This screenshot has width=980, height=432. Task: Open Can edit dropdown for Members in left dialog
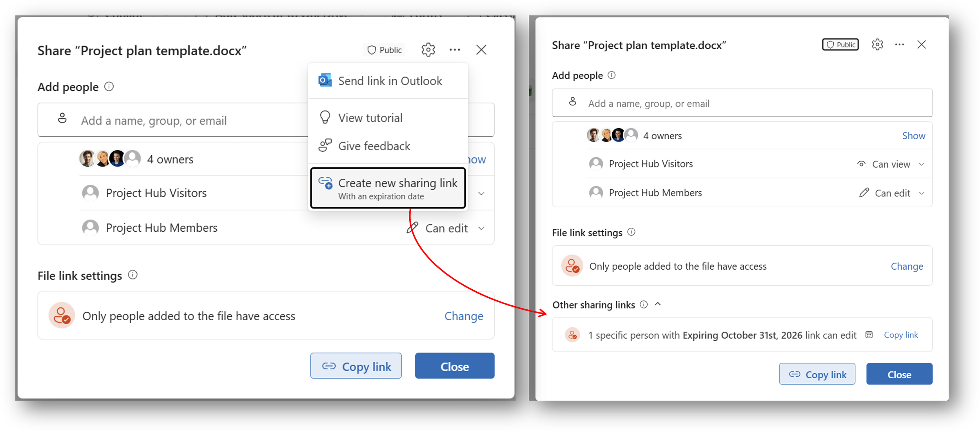pos(446,228)
